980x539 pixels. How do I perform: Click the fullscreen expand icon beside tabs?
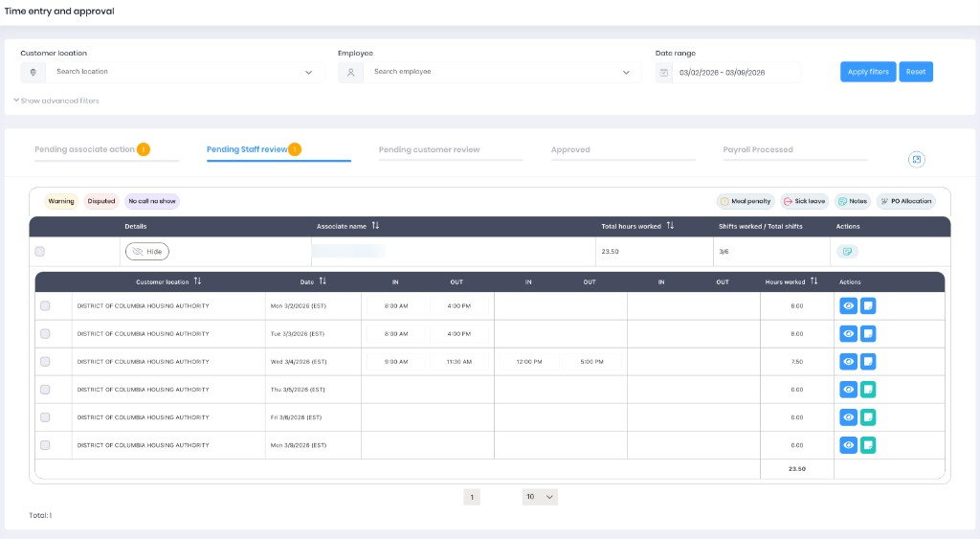tap(916, 160)
